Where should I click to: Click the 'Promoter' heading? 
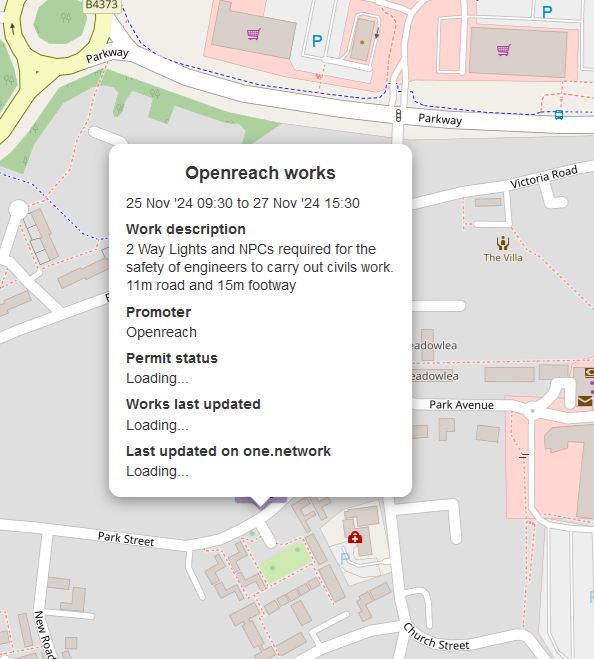[x=158, y=312]
